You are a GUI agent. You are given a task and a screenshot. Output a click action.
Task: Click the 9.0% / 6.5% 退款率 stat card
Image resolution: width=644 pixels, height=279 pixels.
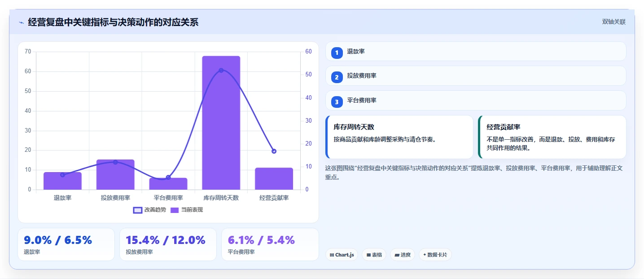pyautogui.click(x=66, y=244)
